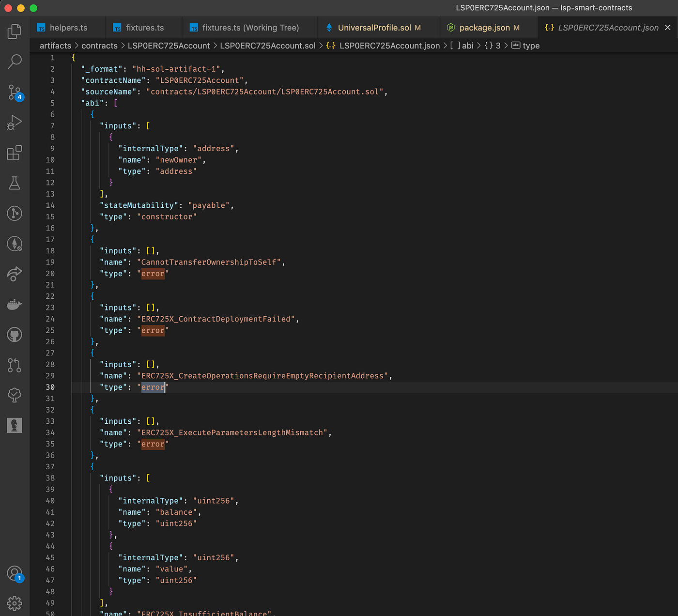The width and height of the screenshot is (678, 616).
Task: Click "ERC725X_ExecuteParametersLengthMismatch" name string
Action: pos(232,432)
